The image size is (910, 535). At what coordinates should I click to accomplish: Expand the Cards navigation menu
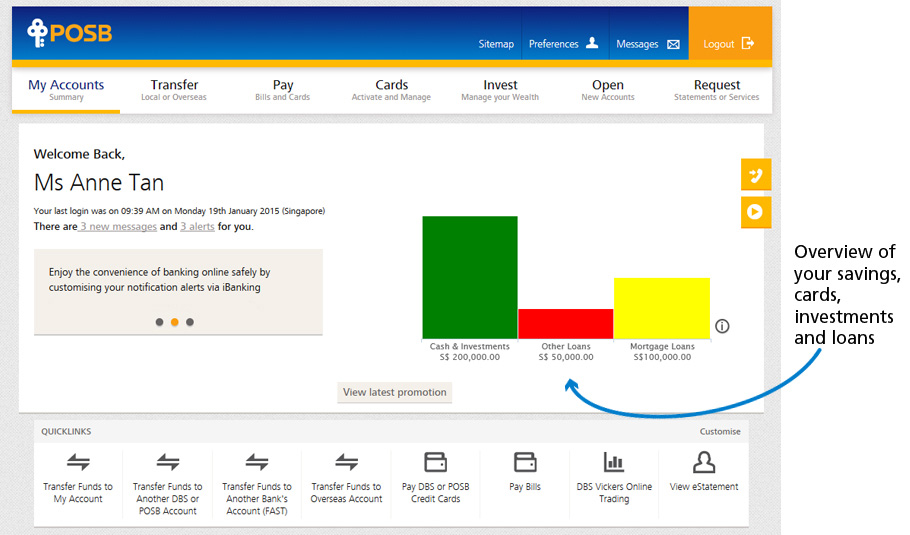point(391,90)
